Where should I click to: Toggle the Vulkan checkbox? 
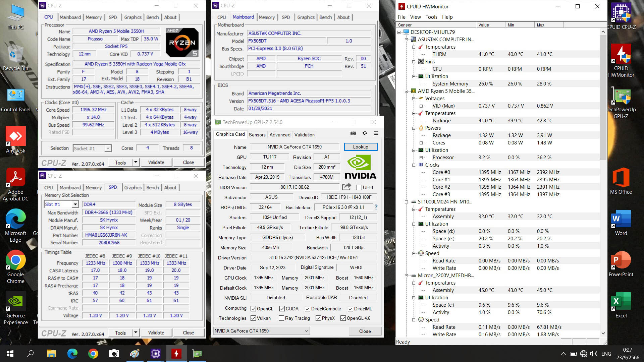pyautogui.click(x=253, y=318)
